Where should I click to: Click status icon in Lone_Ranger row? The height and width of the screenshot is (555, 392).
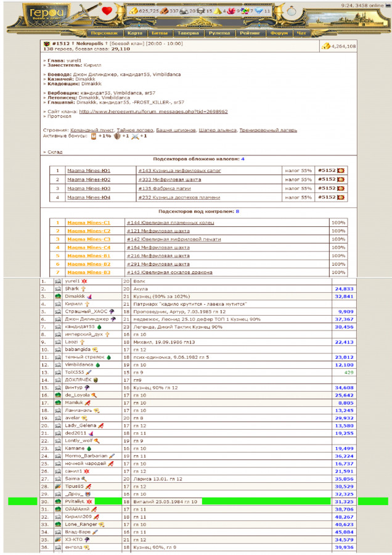pos(58,524)
